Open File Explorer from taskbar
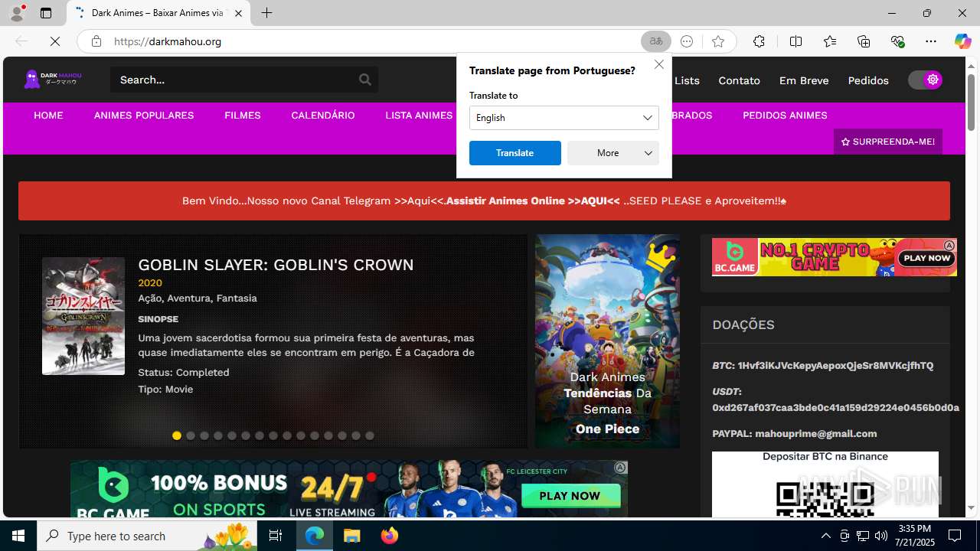Image resolution: width=980 pixels, height=551 pixels. 352,536
